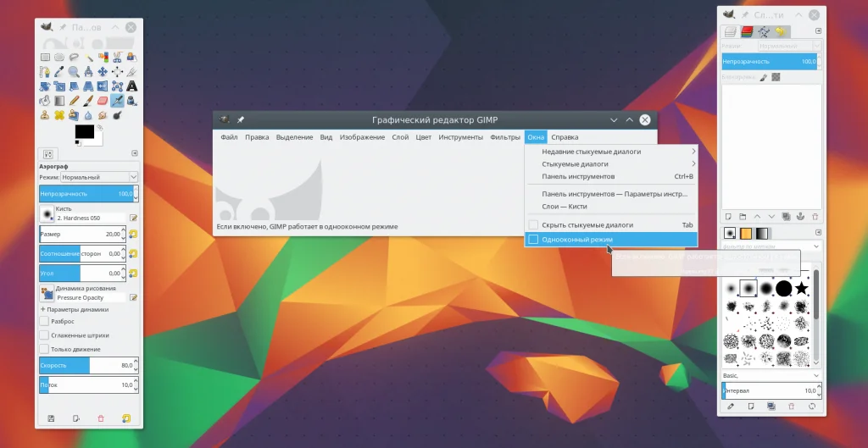The width and height of the screenshot is (868, 448).
Task: Select the Pencil tool
Action: 74,101
